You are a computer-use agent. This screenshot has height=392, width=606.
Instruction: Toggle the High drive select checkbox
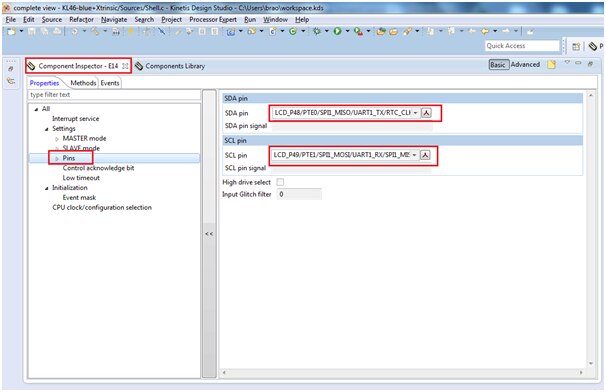(280, 182)
